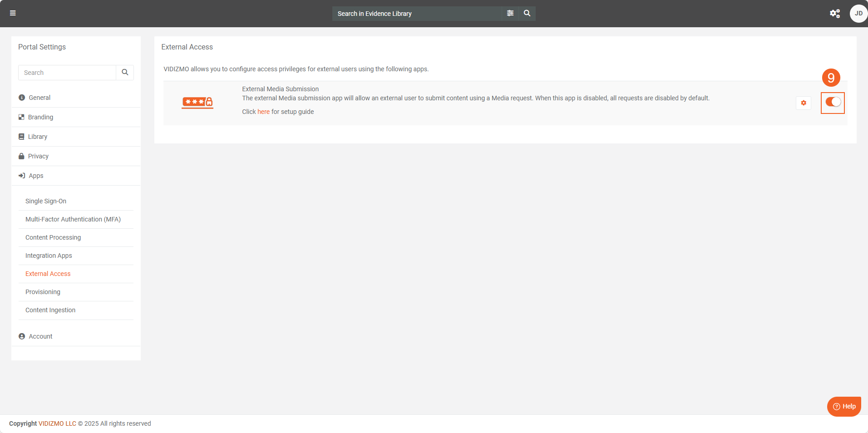Open External Media Submission gear settings

(x=804, y=103)
